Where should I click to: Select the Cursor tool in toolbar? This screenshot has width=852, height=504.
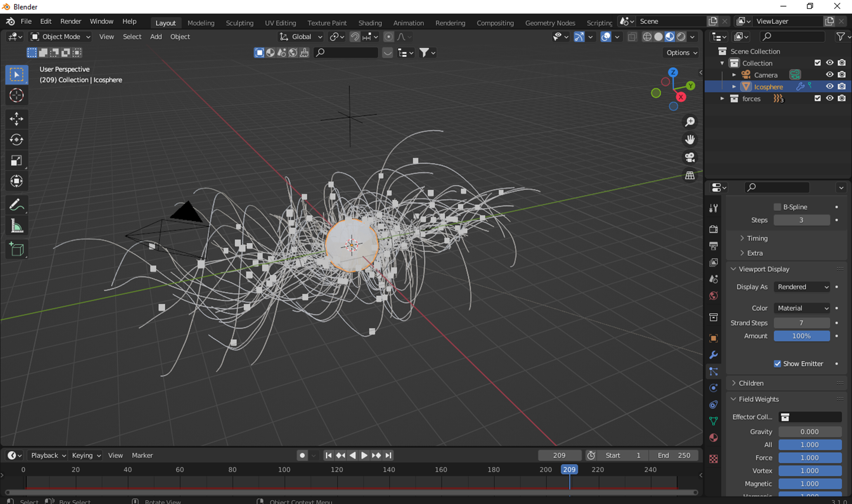click(x=17, y=96)
